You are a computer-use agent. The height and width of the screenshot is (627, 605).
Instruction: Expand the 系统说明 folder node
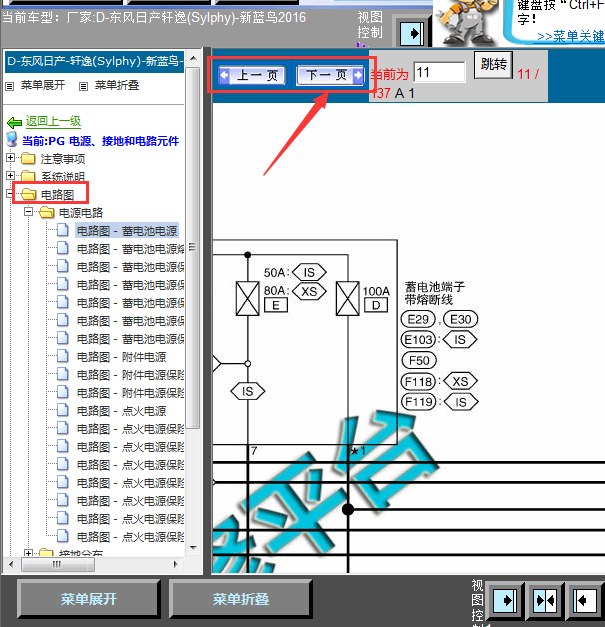11,175
